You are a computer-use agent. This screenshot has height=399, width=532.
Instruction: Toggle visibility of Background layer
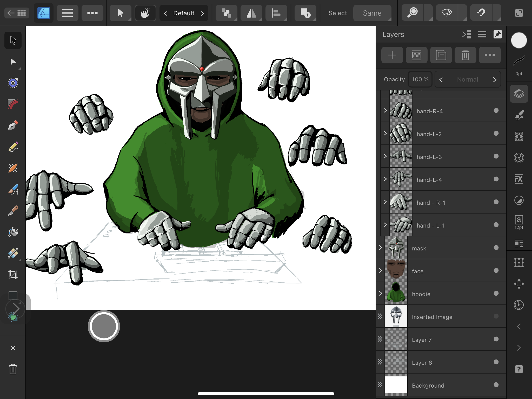coord(496,385)
